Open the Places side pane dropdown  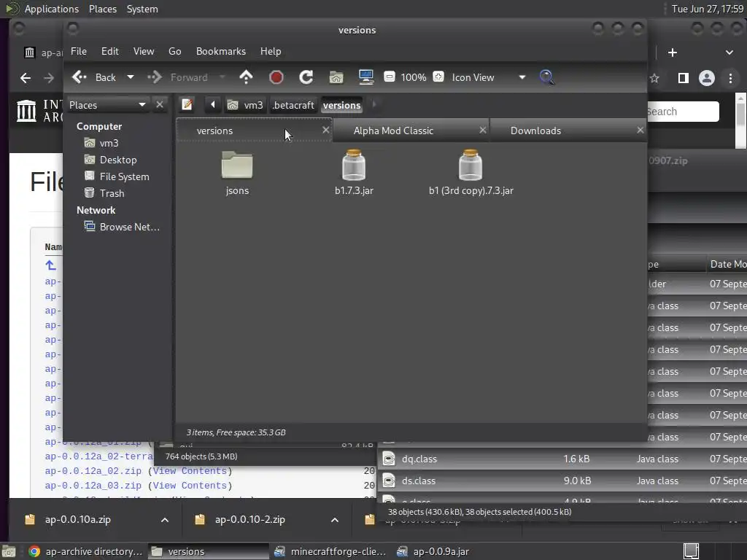(108, 105)
